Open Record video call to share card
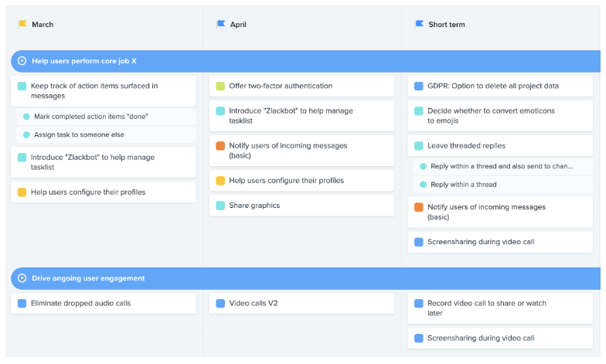 pyautogui.click(x=500, y=308)
